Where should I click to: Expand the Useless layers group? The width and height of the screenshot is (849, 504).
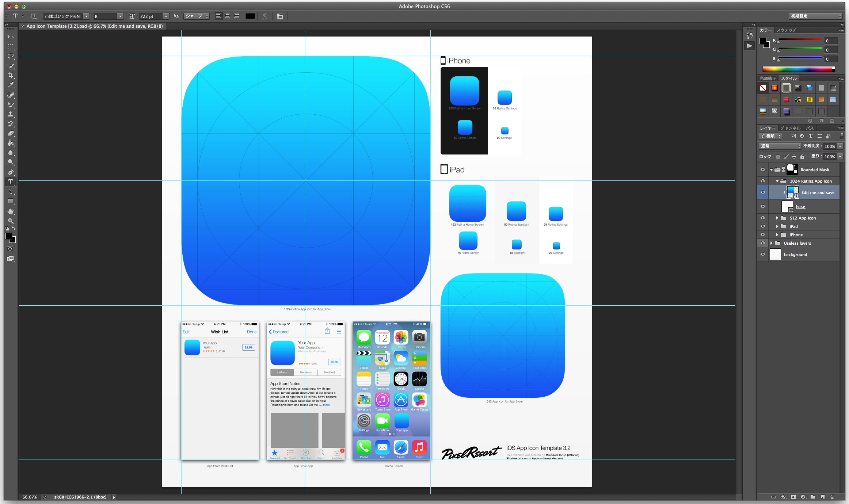point(771,243)
